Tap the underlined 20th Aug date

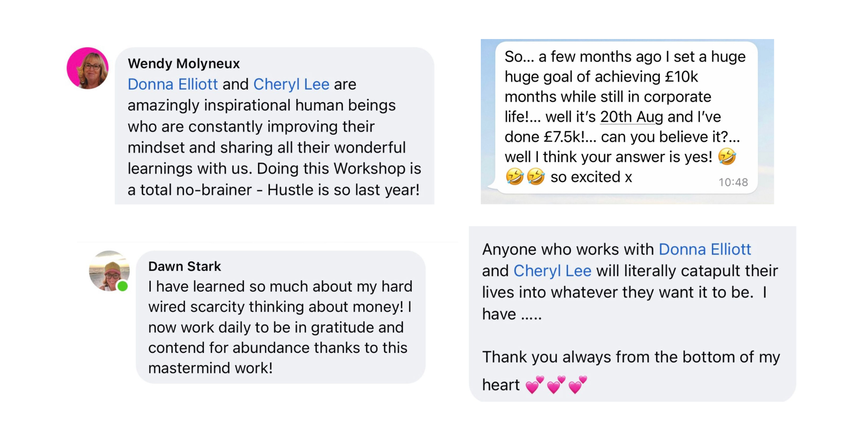tap(631, 117)
